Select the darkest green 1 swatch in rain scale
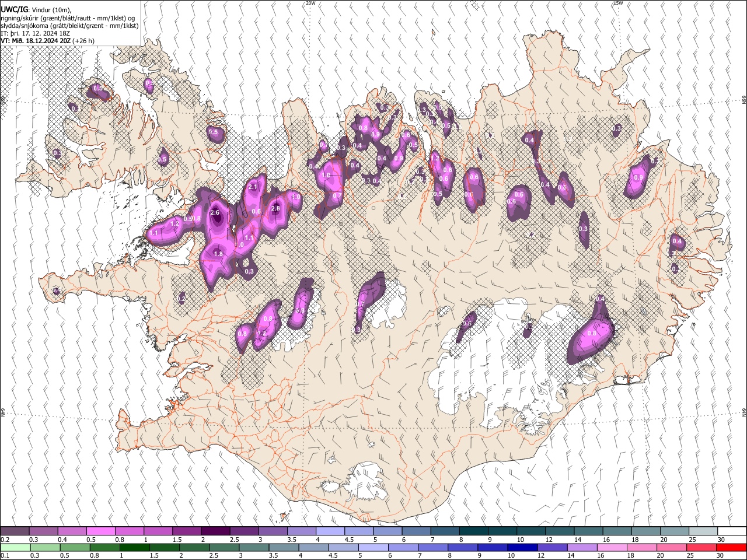Viewport: 747px width, 560px height. pos(134,548)
